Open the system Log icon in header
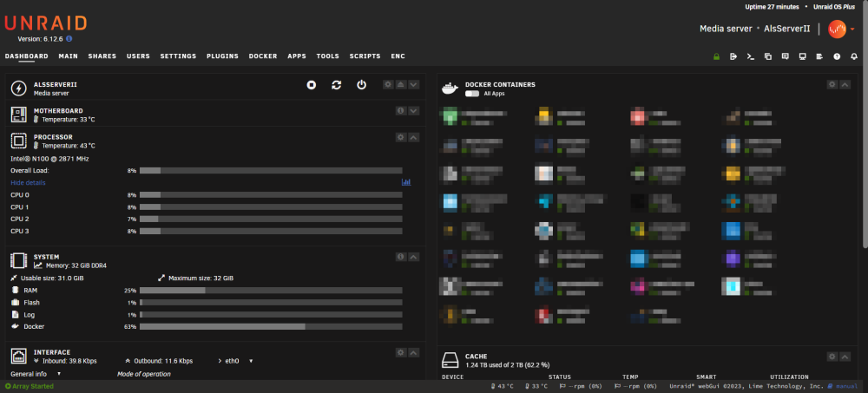Viewport: 868px width, 393px height. coord(819,56)
